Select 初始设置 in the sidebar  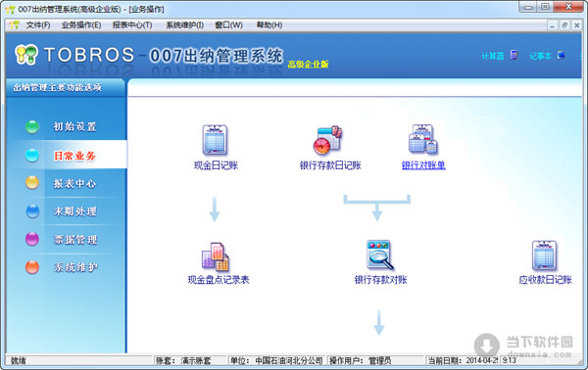74,126
